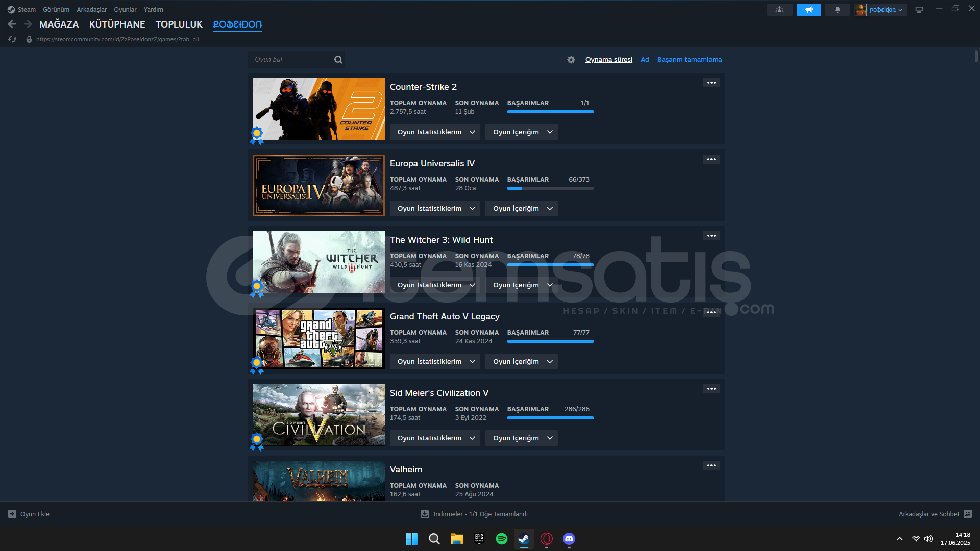Screen dimensions: 980x551
Task: Open the three-dot menu for Counter-Strike 2
Action: click(x=711, y=83)
